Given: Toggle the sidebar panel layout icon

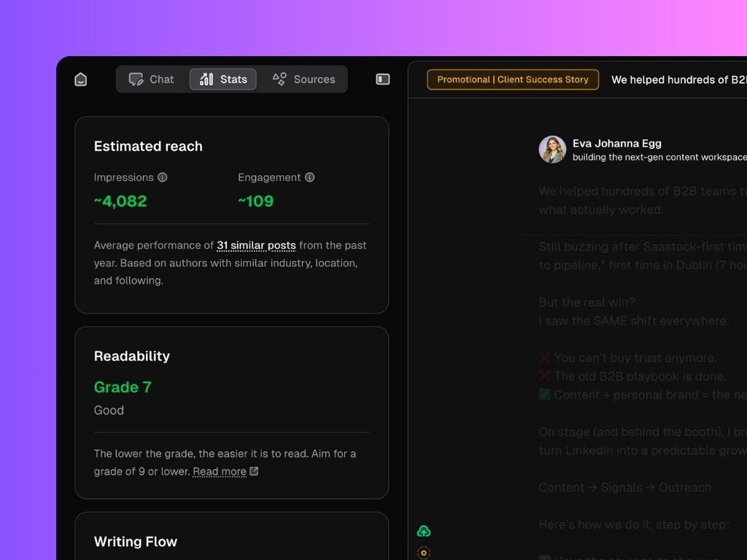Looking at the screenshot, I should pos(383,79).
